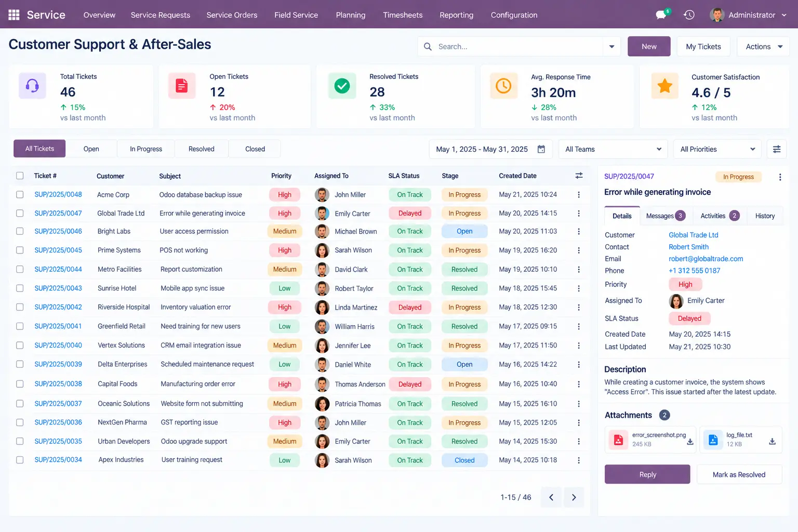Open the filter settings sliders button
The width and height of the screenshot is (798, 532).
click(777, 149)
